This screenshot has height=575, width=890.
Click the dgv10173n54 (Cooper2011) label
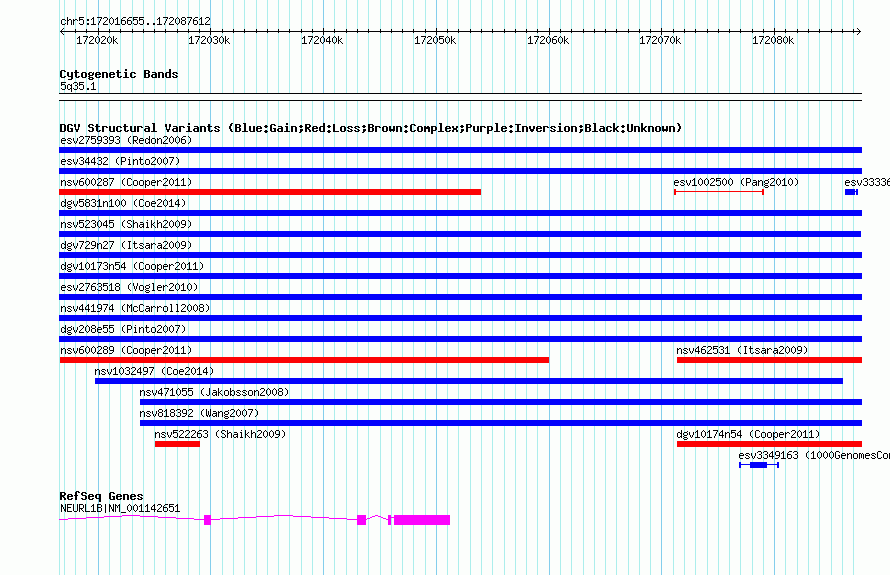click(x=132, y=266)
